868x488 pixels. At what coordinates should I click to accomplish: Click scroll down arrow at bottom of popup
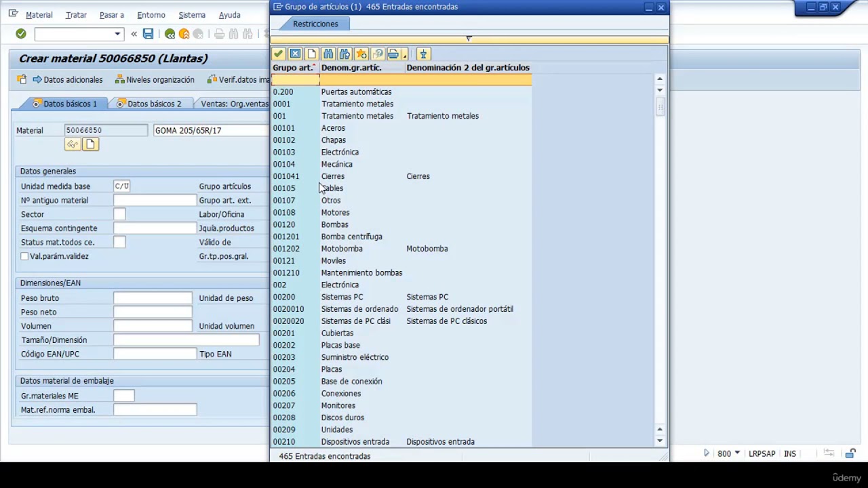(x=660, y=441)
